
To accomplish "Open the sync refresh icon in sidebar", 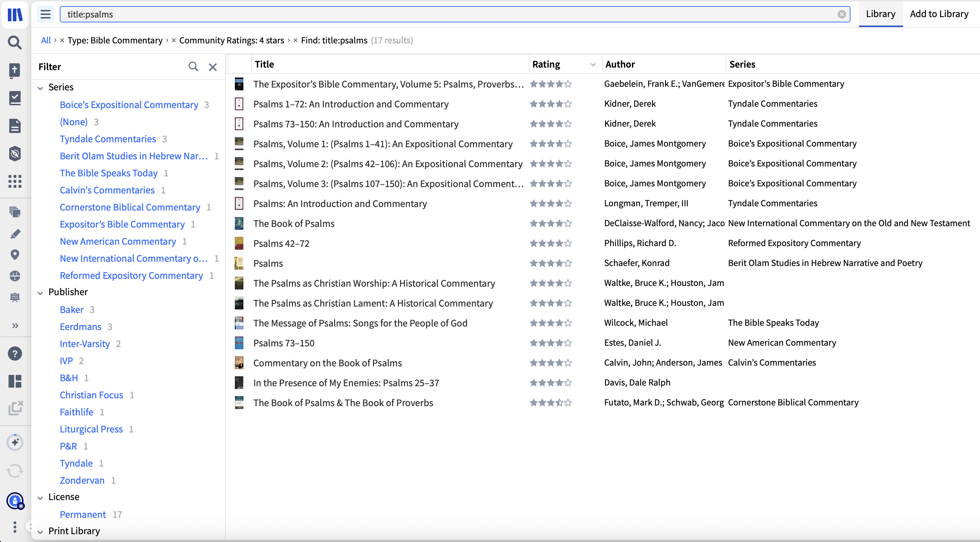I will pyautogui.click(x=15, y=471).
